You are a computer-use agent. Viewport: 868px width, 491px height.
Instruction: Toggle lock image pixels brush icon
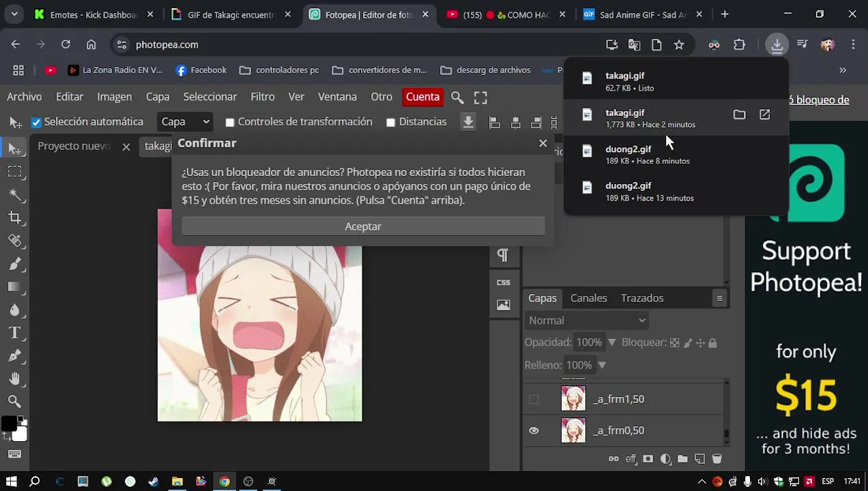click(688, 343)
